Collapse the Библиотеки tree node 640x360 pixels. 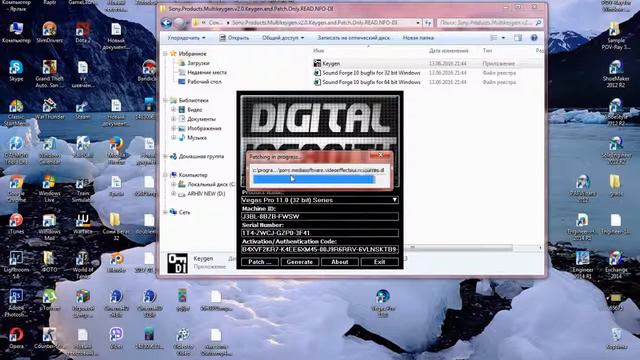(x=165, y=100)
